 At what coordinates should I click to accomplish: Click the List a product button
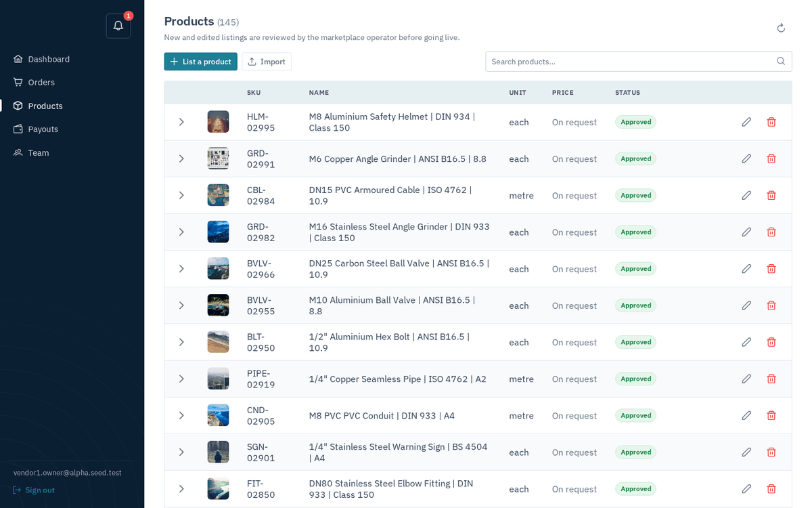[200, 62]
